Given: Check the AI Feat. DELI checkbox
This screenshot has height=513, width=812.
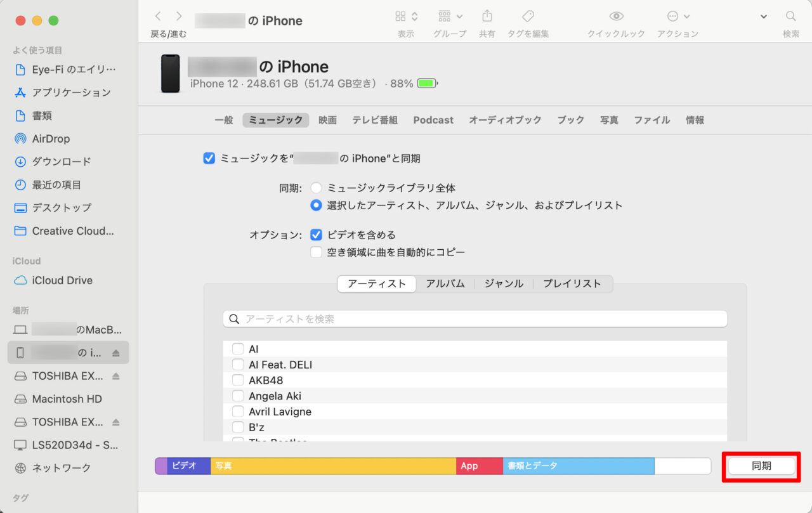Looking at the screenshot, I should 238,365.
